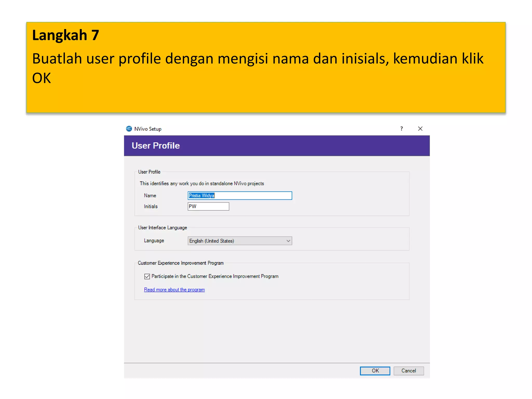Click the 'Name' field label
Image resolution: width=532 pixels, height=399 pixels.
point(150,196)
